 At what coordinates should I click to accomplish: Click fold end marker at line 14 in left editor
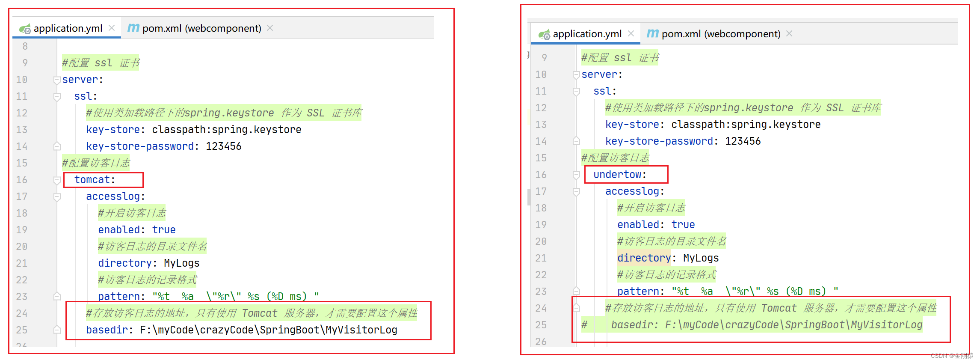(57, 146)
